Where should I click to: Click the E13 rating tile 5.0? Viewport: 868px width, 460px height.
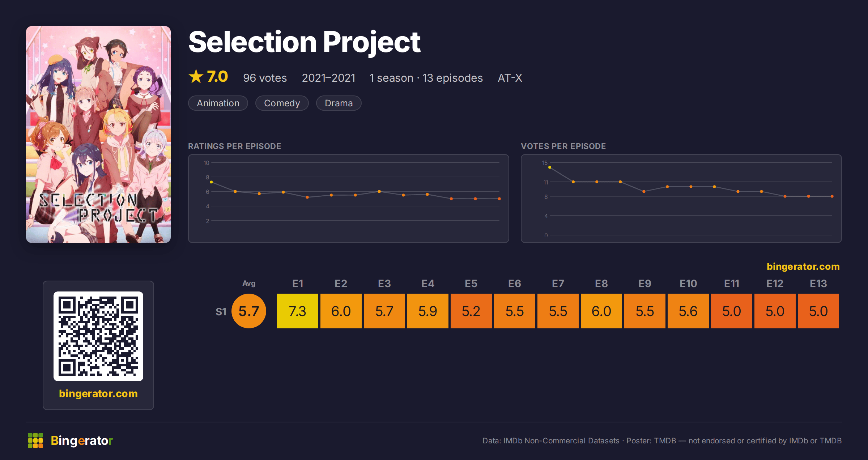coord(818,311)
